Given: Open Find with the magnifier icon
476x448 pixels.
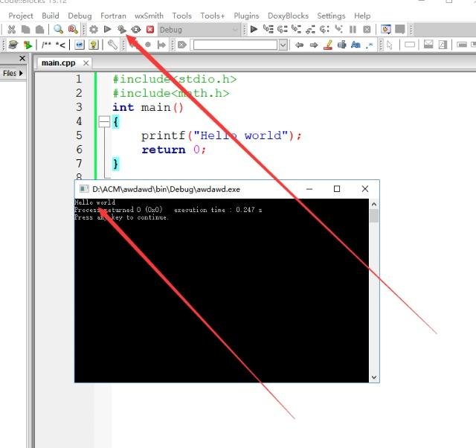Looking at the screenshot, I should coord(58,30).
